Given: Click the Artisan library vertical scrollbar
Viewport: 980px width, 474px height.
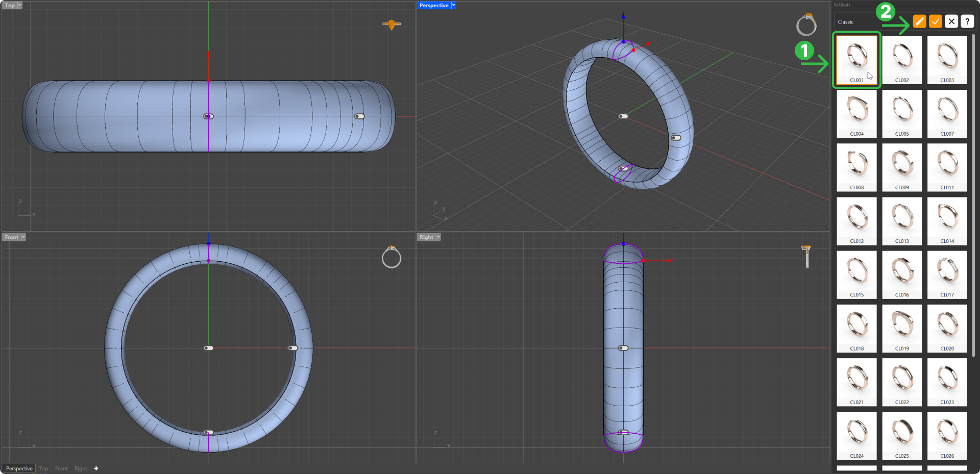Looking at the screenshot, I should [x=973, y=194].
